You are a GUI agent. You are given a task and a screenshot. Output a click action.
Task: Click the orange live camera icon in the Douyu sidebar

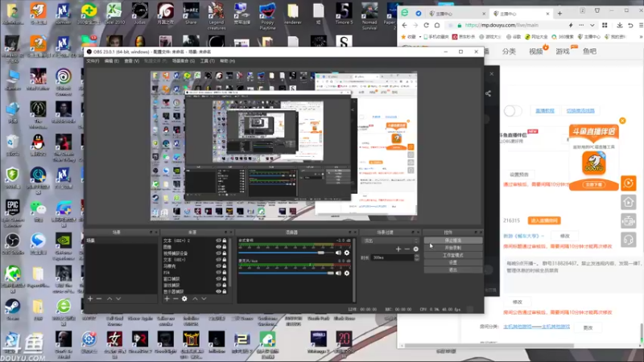coord(629,183)
